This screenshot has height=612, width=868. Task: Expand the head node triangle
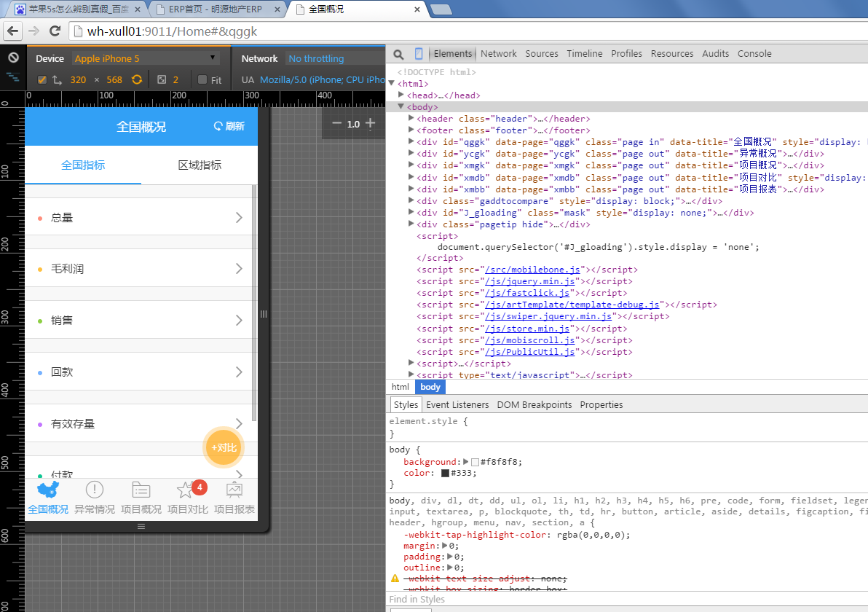coord(401,95)
